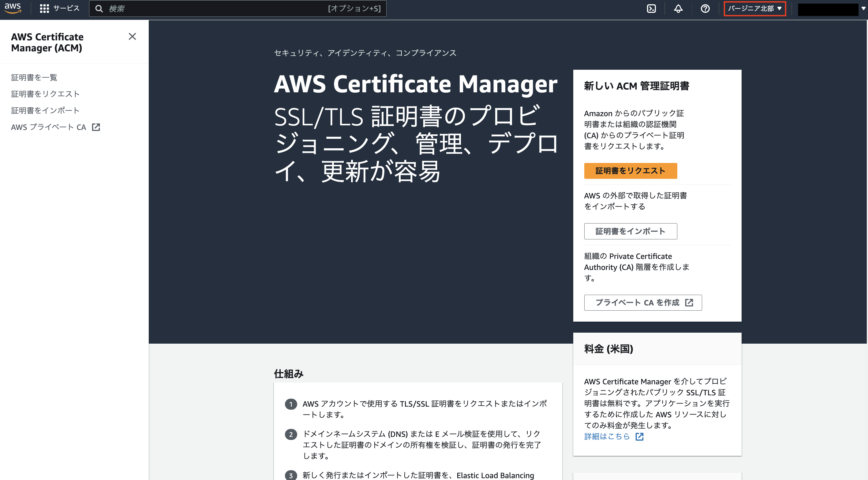Open the notifications bell icon
868x480 pixels.
point(678,9)
